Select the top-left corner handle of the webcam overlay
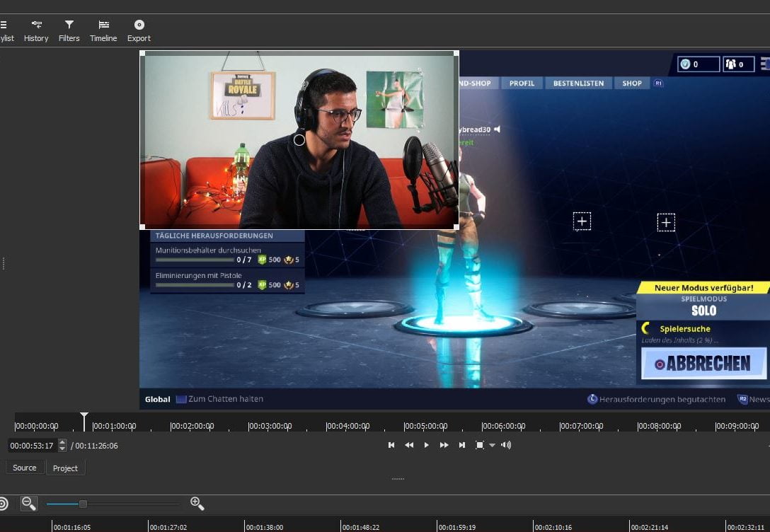Image resolution: width=770 pixels, height=532 pixels. click(x=142, y=54)
